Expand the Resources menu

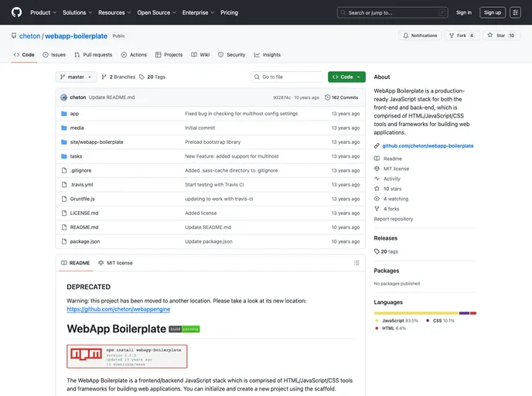(114, 12)
